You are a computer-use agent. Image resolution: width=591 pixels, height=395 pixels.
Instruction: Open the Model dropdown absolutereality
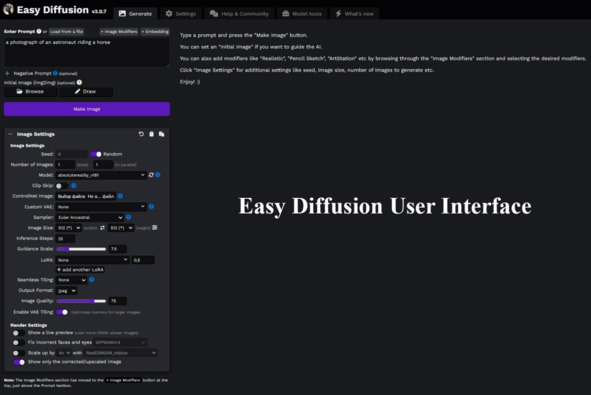(x=101, y=175)
